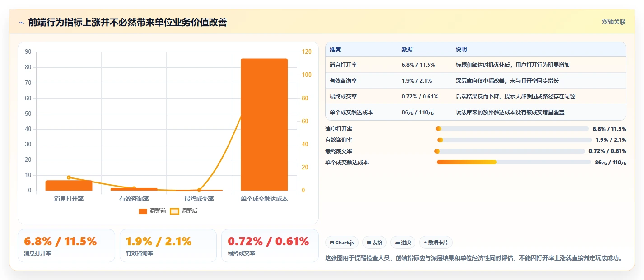The height and width of the screenshot is (280, 644).
Task: Click the 双轴关联 label in header
Action: coord(614,22)
